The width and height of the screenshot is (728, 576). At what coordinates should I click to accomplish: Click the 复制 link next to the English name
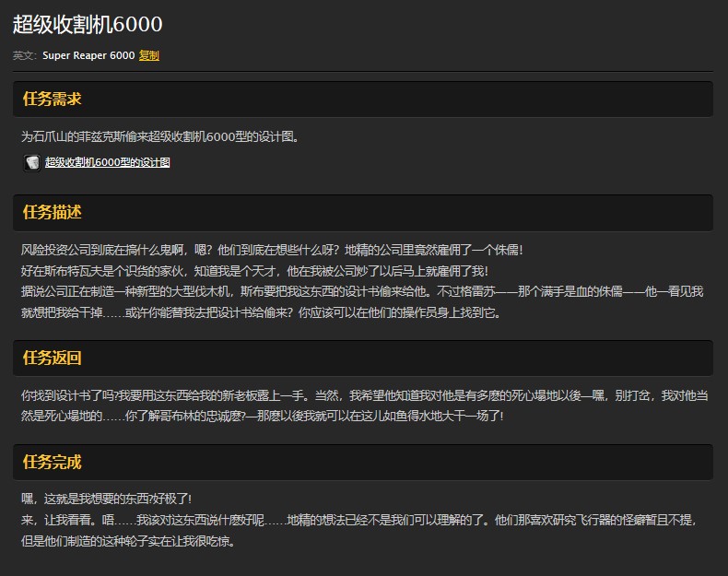coord(149,55)
